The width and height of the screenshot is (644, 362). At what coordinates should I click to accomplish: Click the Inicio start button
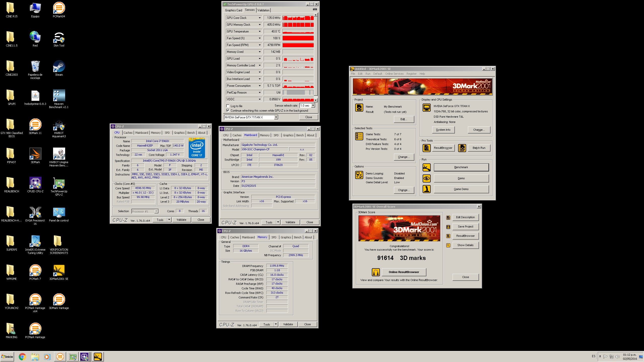pos(7,356)
